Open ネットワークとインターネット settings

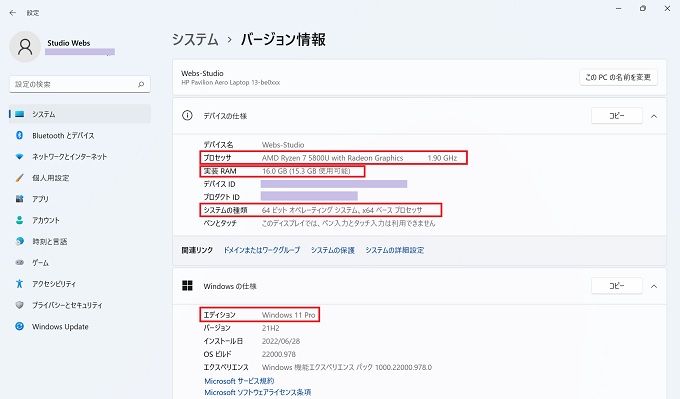point(80,157)
